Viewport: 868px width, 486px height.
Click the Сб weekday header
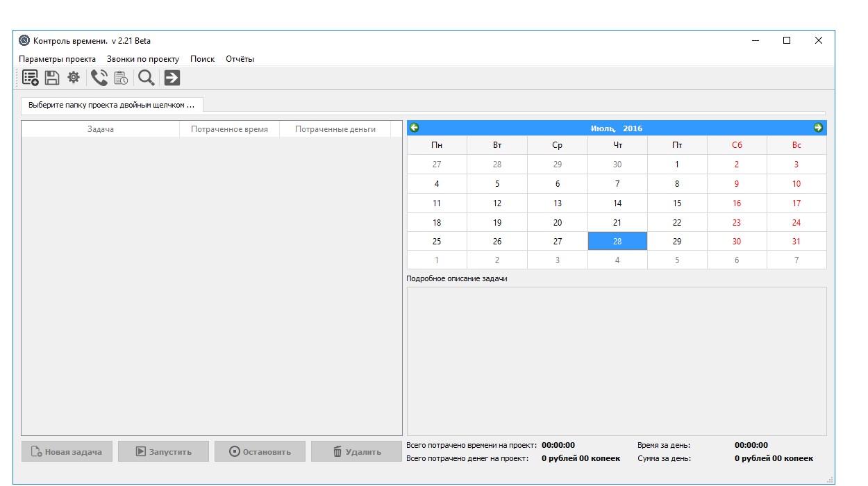click(x=737, y=145)
